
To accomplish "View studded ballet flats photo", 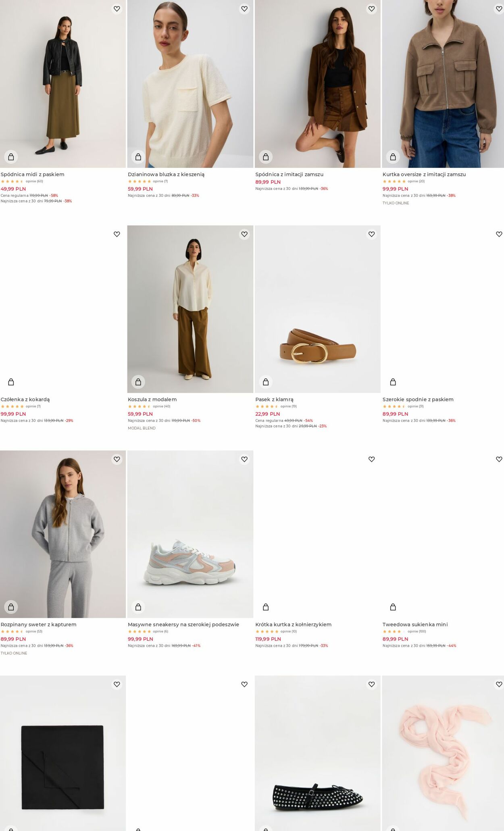I will click(318, 753).
